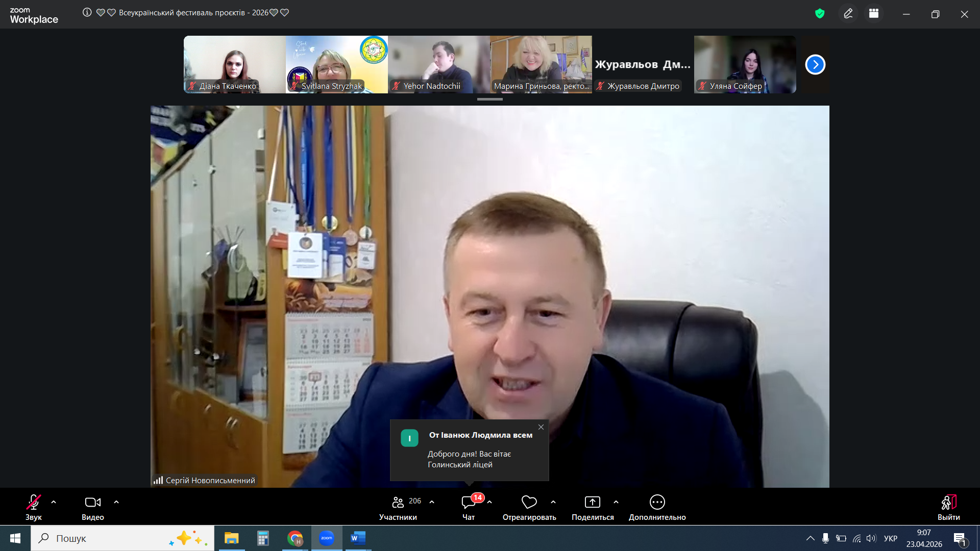Image resolution: width=980 pixels, height=551 pixels.
Task: Toggle camera with the Видео button
Action: [x=93, y=507]
